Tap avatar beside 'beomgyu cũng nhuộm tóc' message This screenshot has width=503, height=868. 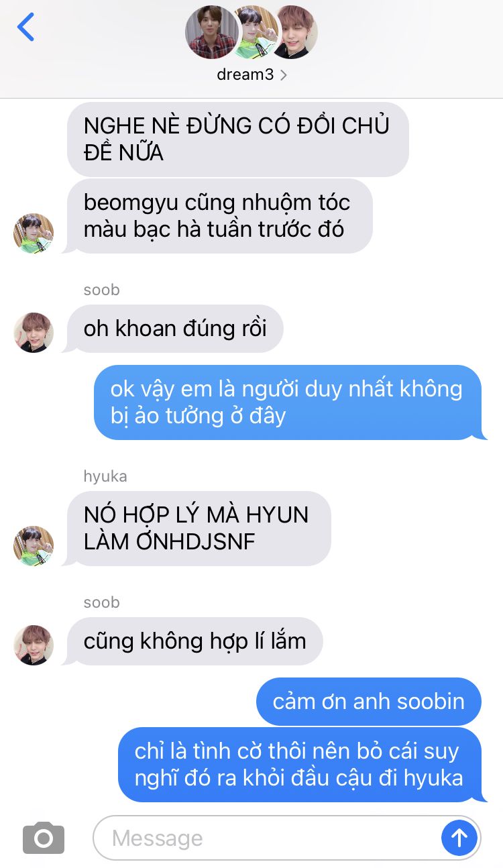pyautogui.click(x=34, y=233)
